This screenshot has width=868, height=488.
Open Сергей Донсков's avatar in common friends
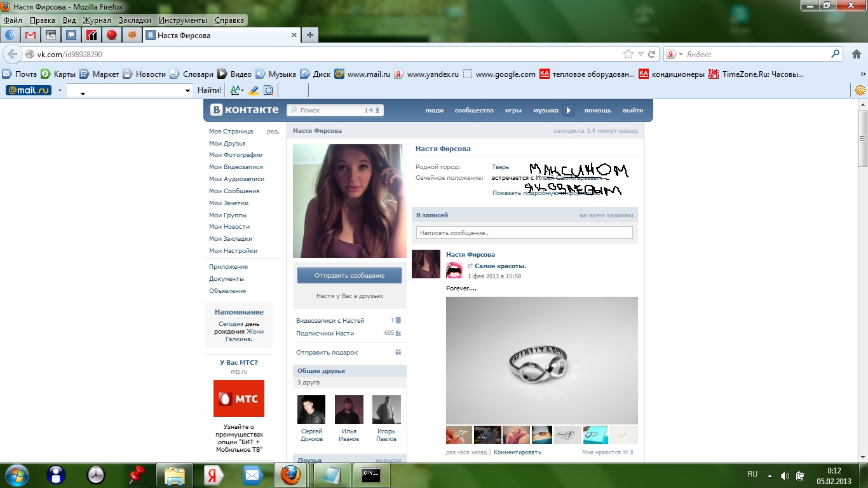[x=311, y=409]
